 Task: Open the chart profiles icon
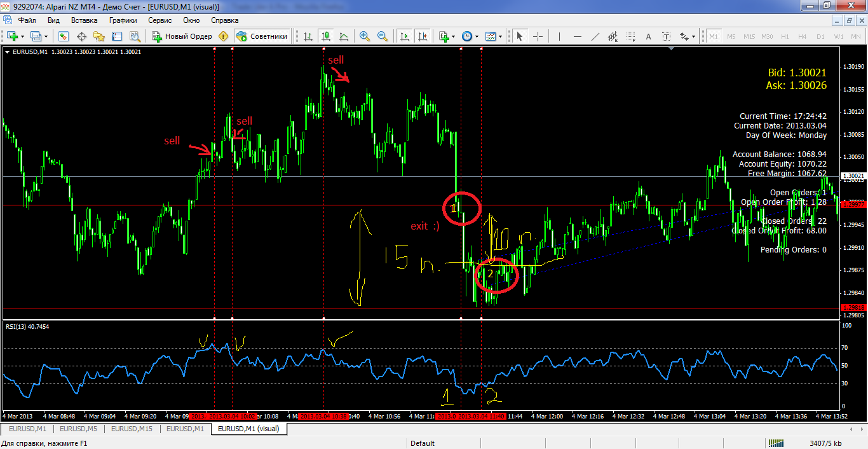pos(36,36)
